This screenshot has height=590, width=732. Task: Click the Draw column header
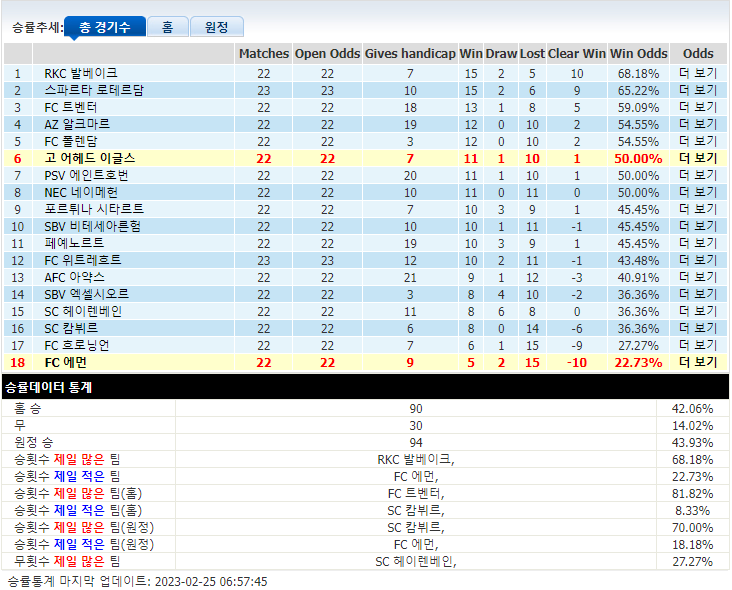click(501, 54)
